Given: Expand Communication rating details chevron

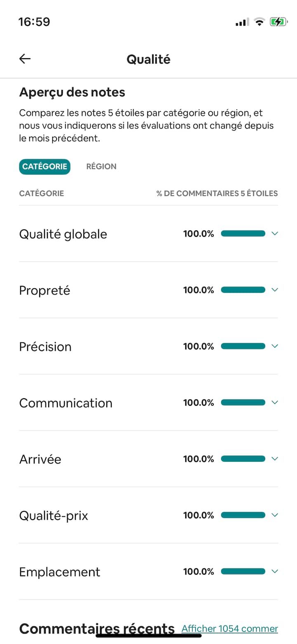Looking at the screenshot, I should (275, 402).
